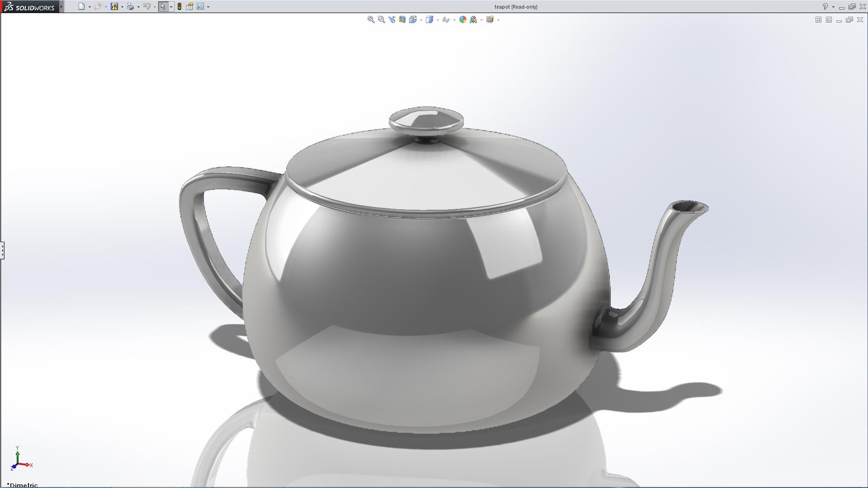Toggle the Select arrow tool
Screen dimensions: 868x488
(163, 6)
